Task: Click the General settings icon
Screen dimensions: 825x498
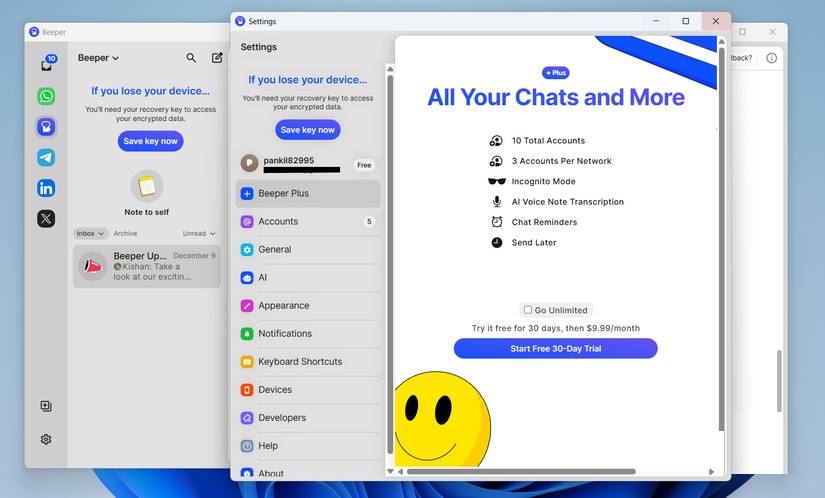Action: click(x=247, y=249)
